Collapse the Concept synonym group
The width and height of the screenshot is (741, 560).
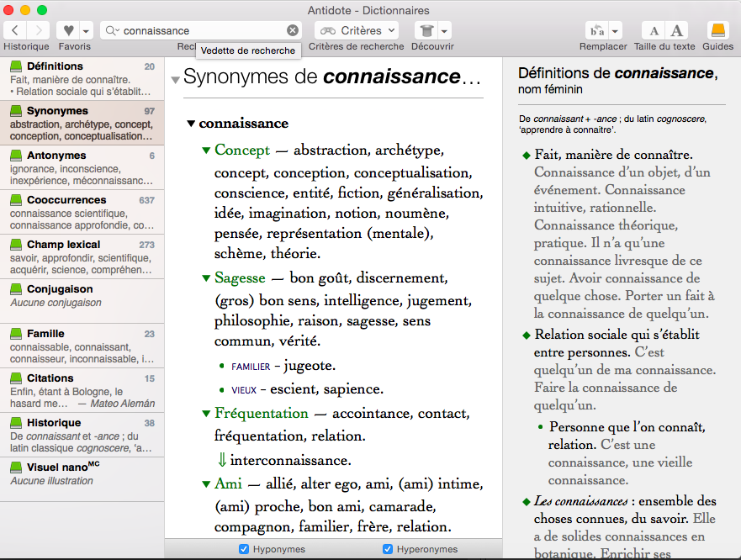click(x=206, y=151)
